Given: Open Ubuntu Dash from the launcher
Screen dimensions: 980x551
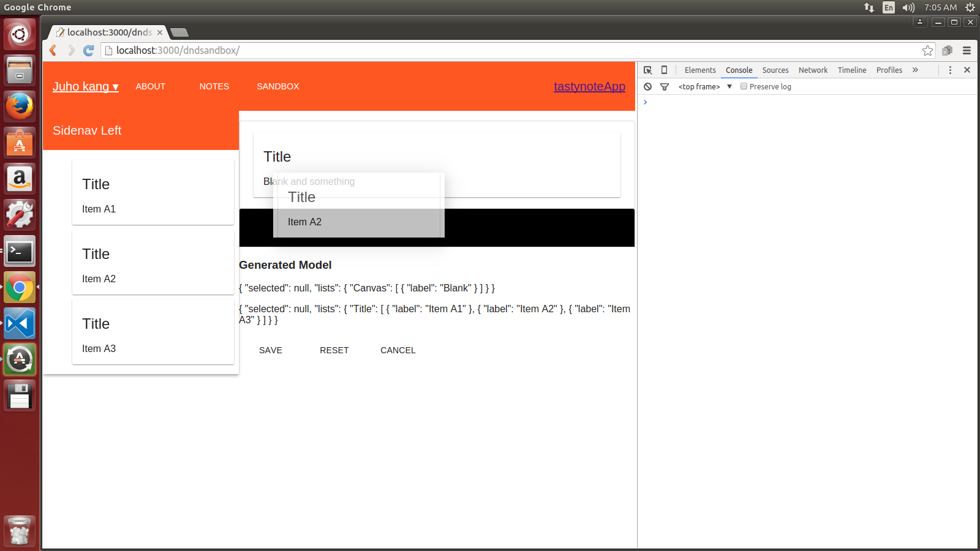Looking at the screenshot, I should (20, 34).
